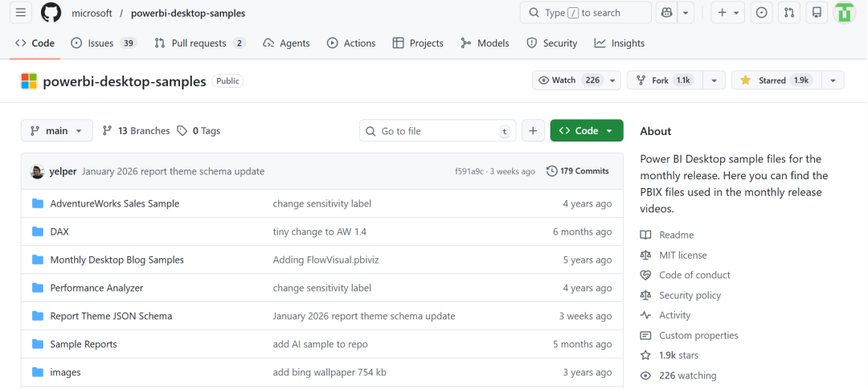Viewport: 868px width, 389px height.
Task: Expand the Starred lists arrow
Action: click(833, 80)
